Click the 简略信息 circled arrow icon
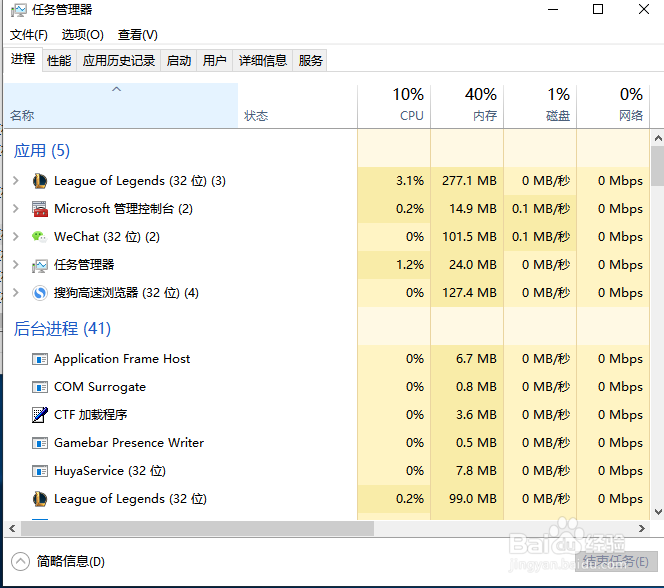This screenshot has height=588, width=664. click(x=20, y=562)
